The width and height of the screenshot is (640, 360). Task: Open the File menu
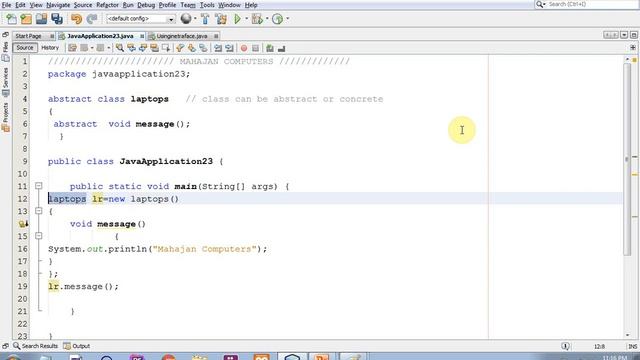coord(7,5)
